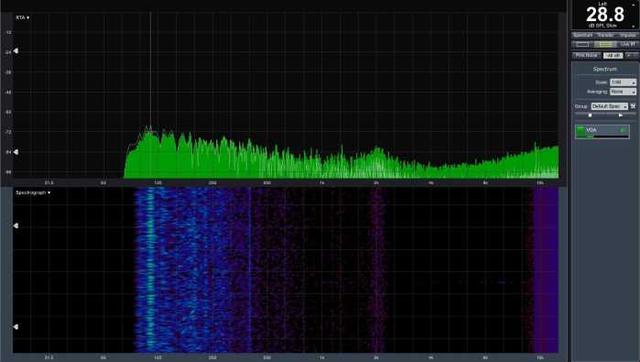Screen dimensions: 640x362
Task: Open the Scale dropdown
Action: [x=623, y=82]
